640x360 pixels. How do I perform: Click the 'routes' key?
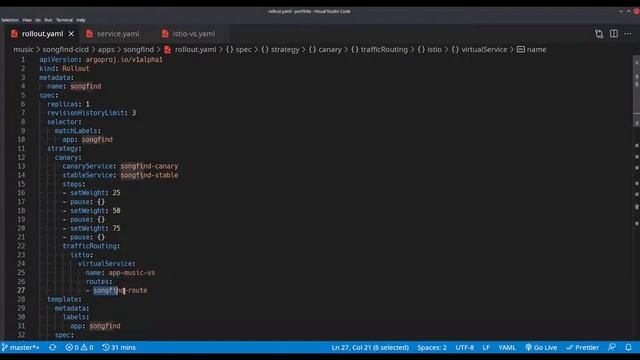97,282
